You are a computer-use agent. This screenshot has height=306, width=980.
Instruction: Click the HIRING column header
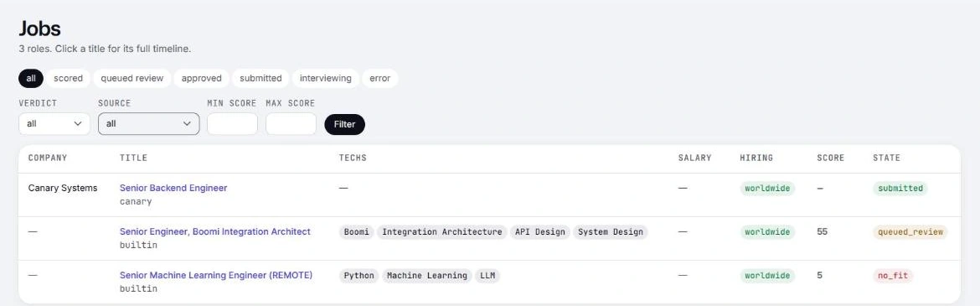click(x=756, y=158)
